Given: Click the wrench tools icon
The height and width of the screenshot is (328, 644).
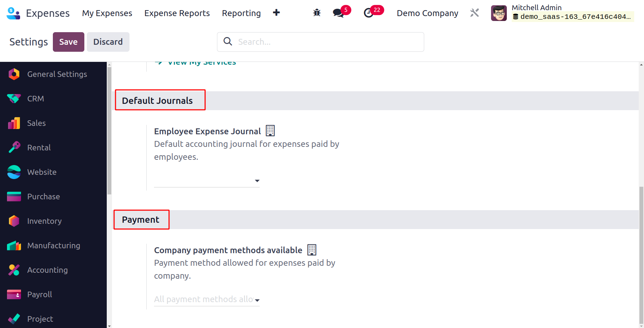Looking at the screenshot, I should click(x=474, y=13).
